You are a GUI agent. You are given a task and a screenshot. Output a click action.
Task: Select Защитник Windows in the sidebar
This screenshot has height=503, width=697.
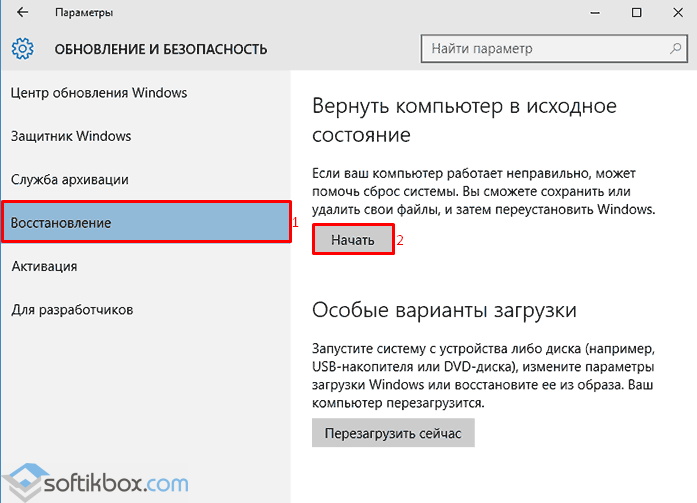click(70, 136)
